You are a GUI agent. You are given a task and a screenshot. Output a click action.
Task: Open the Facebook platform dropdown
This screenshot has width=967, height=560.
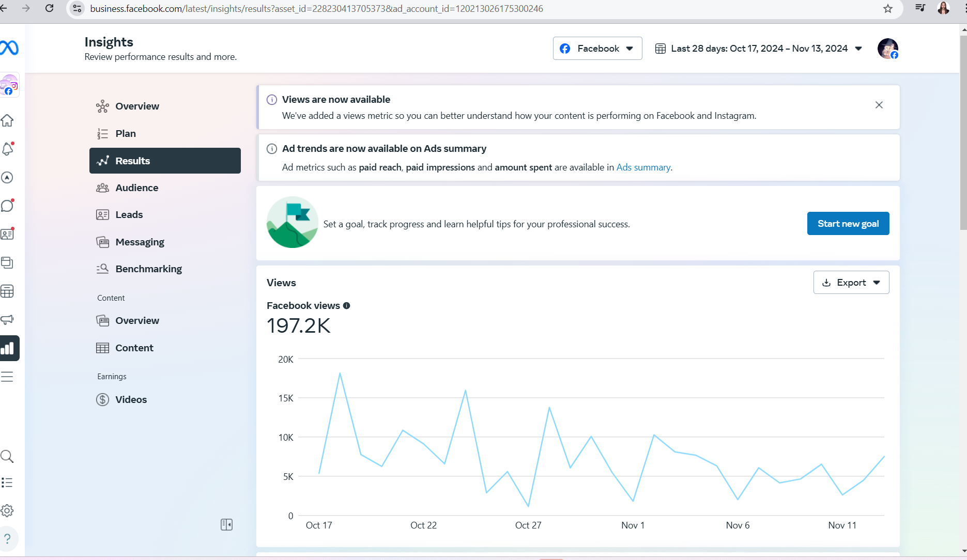pos(597,49)
